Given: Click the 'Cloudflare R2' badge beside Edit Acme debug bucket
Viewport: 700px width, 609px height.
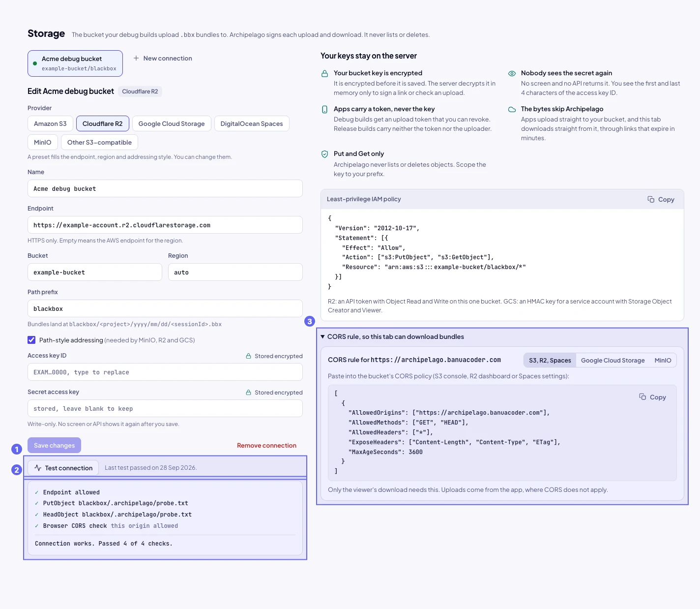Looking at the screenshot, I should coord(140,91).
